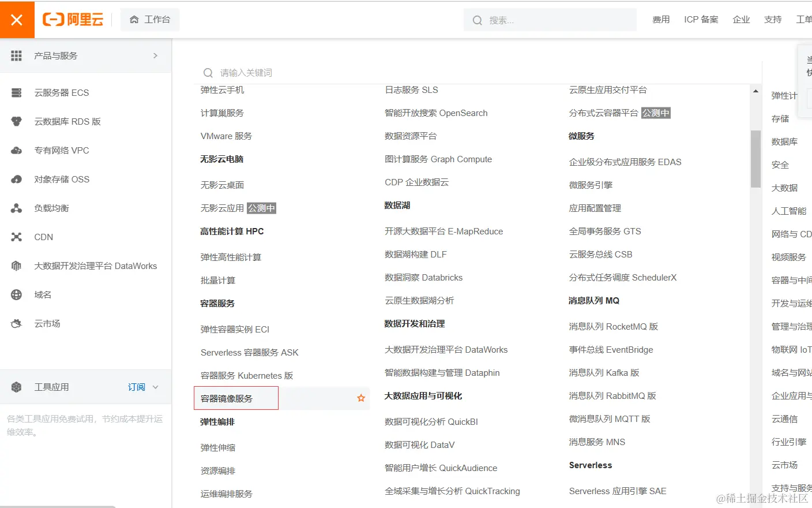Click the 云数据库 RDS 版 icon
Image resolution: width=812 pixels, height=508 pixels.
click(16, 121)
